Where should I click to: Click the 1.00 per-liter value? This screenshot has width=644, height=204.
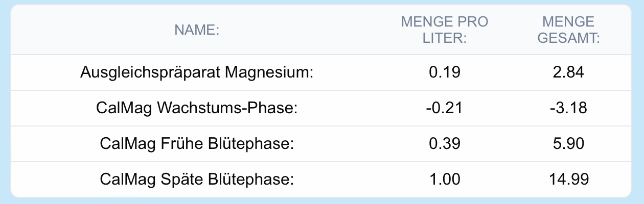point(445,180)
